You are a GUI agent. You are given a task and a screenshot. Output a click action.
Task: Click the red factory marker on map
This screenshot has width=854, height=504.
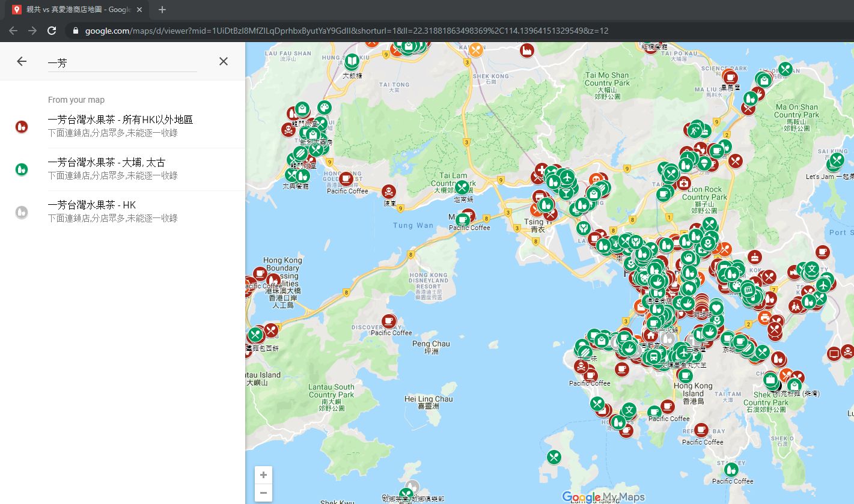click(x=527, y=50)
